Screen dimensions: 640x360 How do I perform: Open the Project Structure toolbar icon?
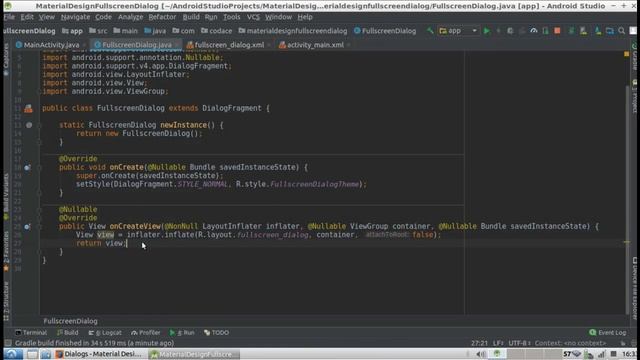[x=610, y=31]
